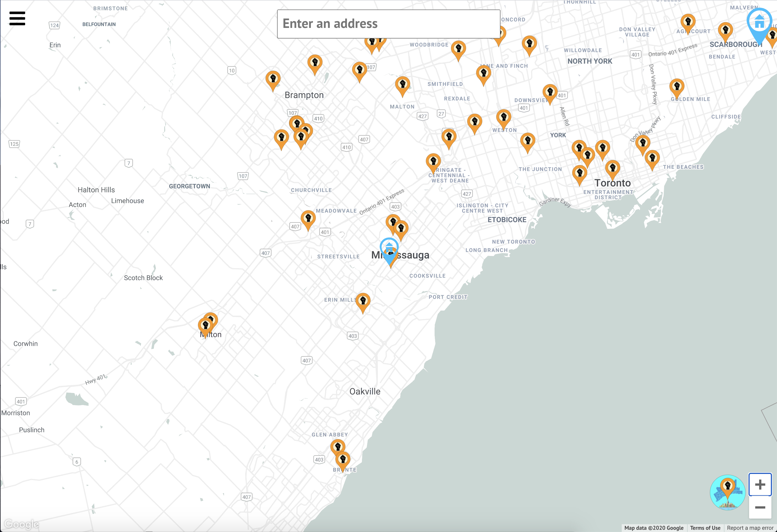777x532 pixels.
Task: Click the fist marker at Bronte
Action: [x=343, y=459]
